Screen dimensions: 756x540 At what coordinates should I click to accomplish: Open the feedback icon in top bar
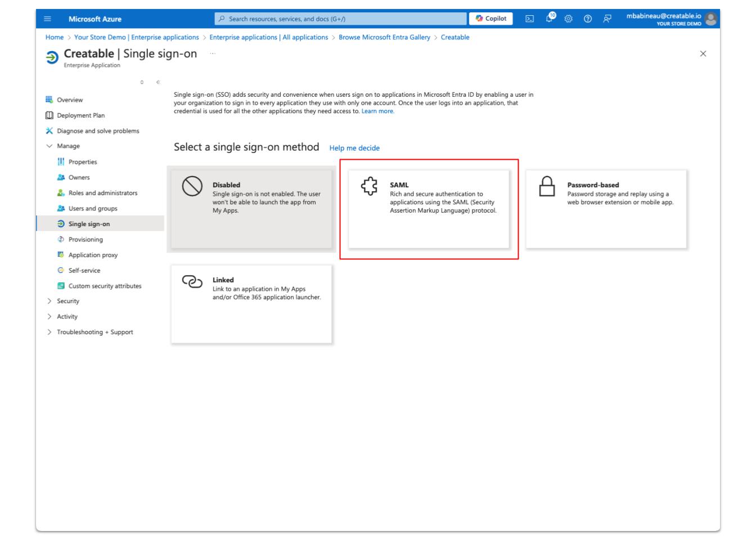(x=607, y=19)
